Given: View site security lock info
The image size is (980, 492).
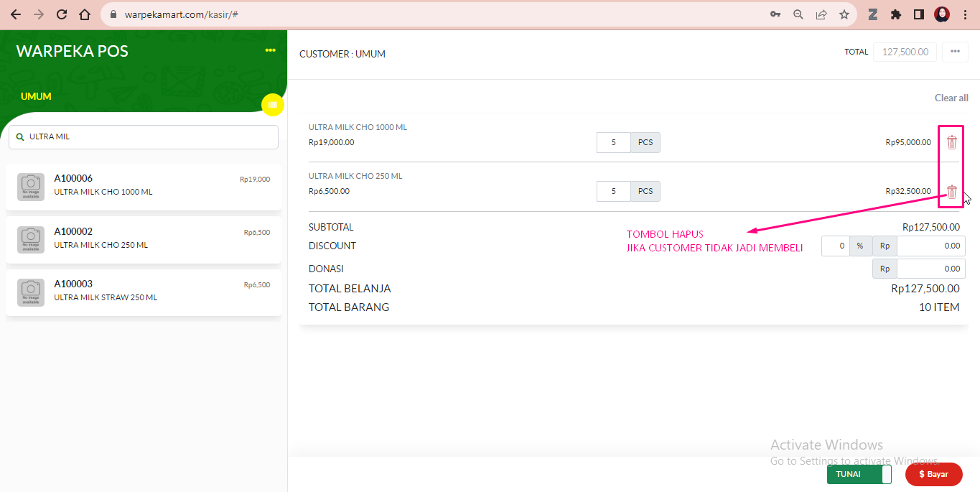Looking at the screenshot, I should (113, 14).
